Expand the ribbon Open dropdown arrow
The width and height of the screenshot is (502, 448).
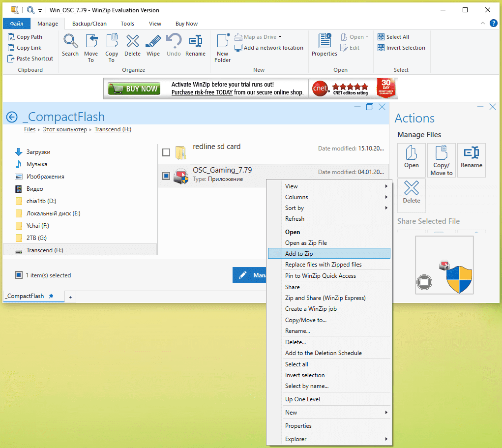tap(367, 37)
